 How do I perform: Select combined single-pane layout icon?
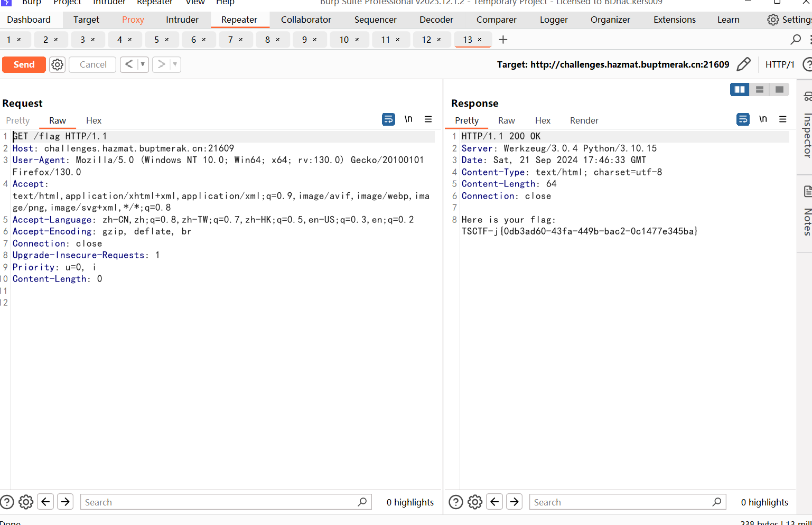(x=779, y=90)
